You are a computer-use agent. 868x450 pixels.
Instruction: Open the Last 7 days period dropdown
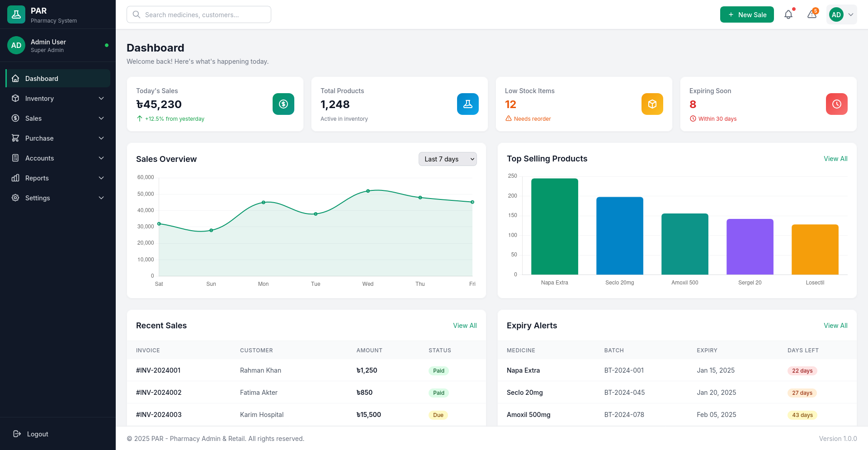pyautogui.click(x=448, y=159)
